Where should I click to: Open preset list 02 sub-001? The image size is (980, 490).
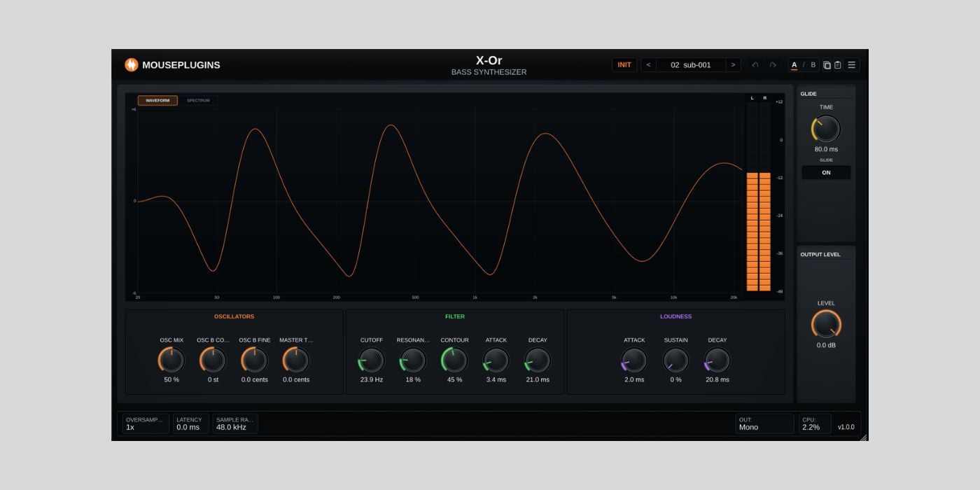690,65
